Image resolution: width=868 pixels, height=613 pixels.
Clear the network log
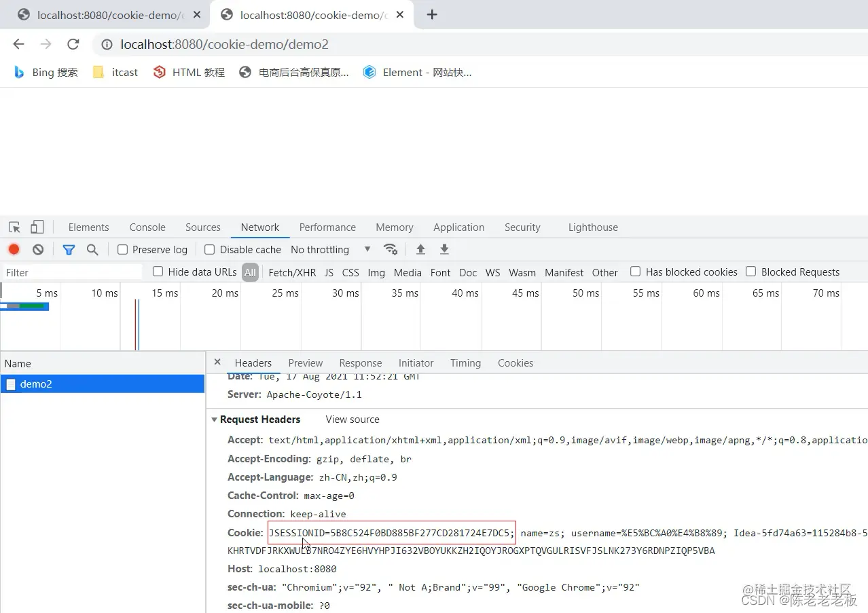coord(38,249)
